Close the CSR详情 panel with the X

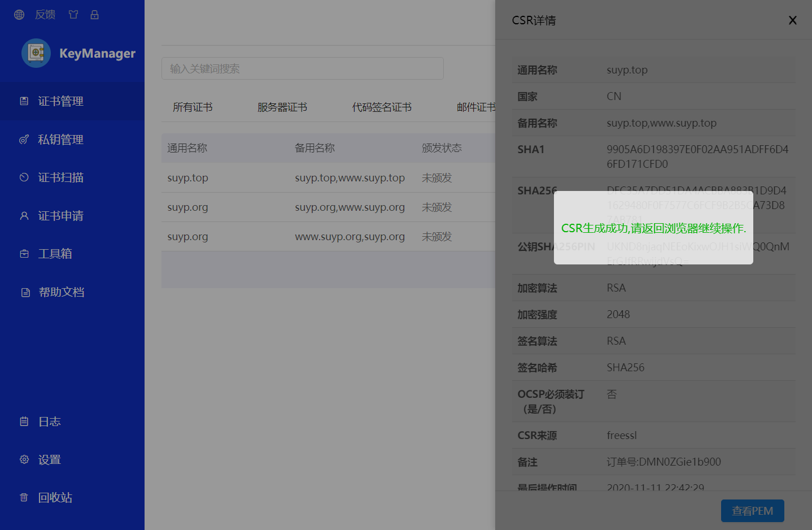pos(792,20)
